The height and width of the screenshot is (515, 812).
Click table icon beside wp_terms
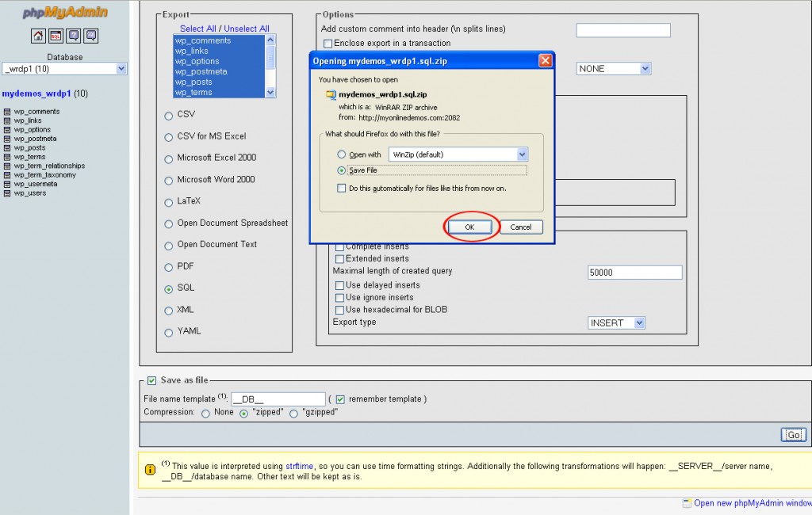(x=7, y=157)
